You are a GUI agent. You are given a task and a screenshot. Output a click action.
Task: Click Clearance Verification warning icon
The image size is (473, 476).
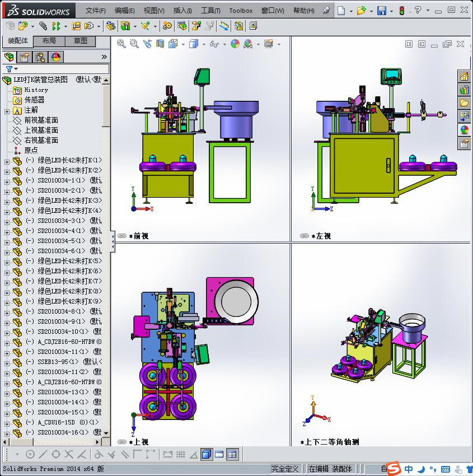click(x=239, y=26)
